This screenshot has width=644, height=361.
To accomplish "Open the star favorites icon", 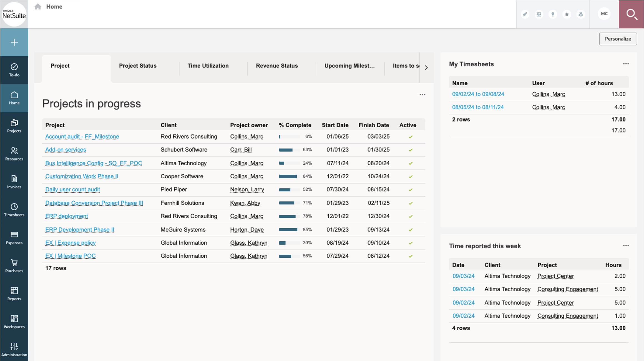I will 567,14.
